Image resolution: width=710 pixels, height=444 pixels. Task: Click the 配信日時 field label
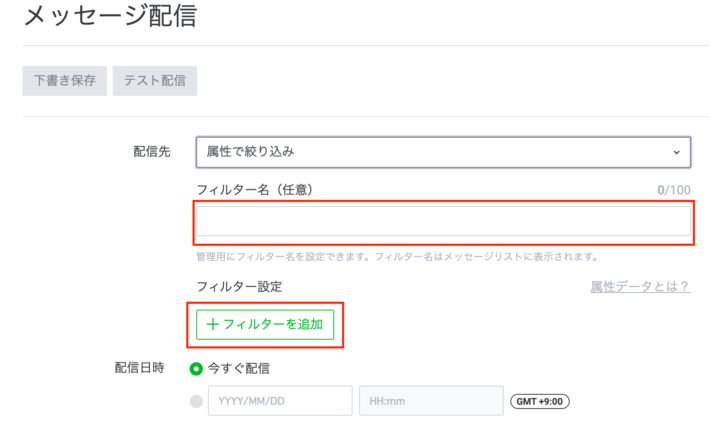pyautogui.click(x=139, y=368)
